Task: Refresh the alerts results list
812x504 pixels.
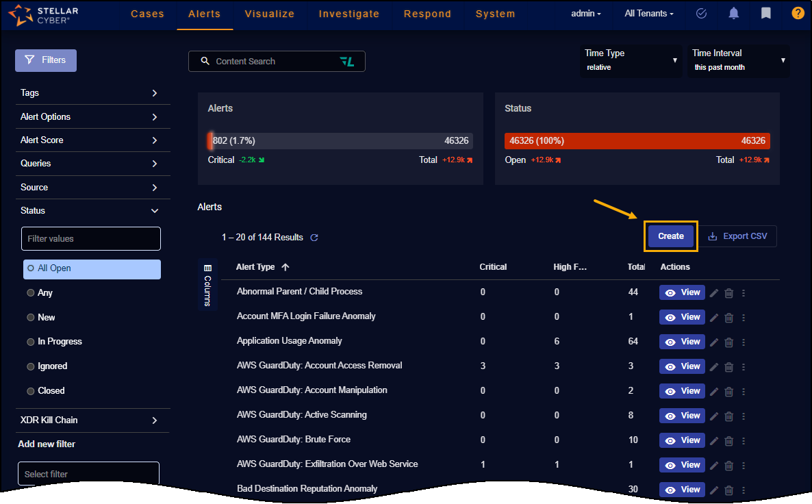Action: pos(314,238)
